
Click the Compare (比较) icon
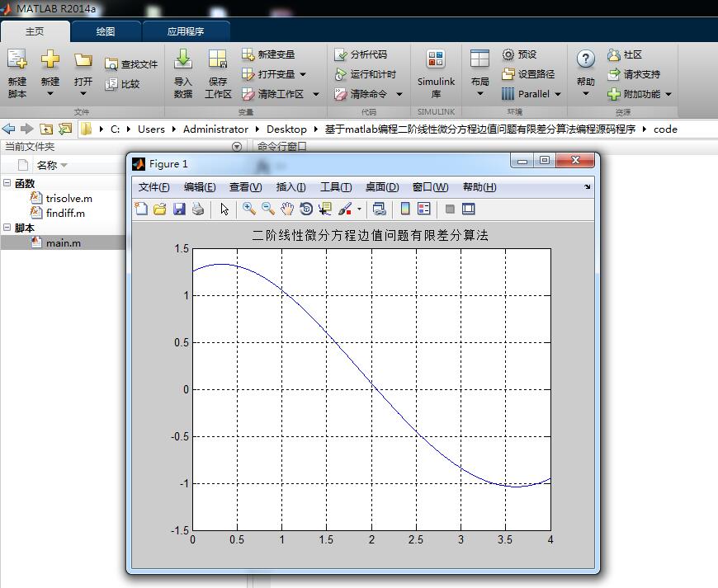tap(111, 84)
